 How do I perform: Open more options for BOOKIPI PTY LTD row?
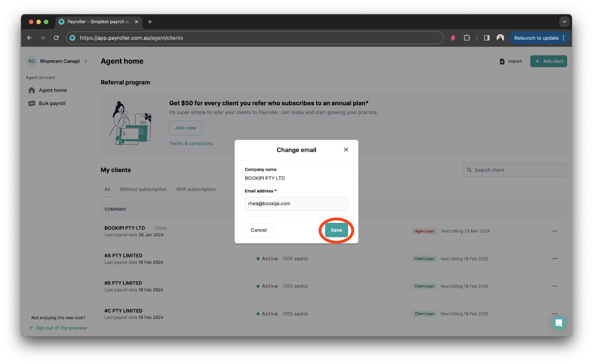point(554,231)
